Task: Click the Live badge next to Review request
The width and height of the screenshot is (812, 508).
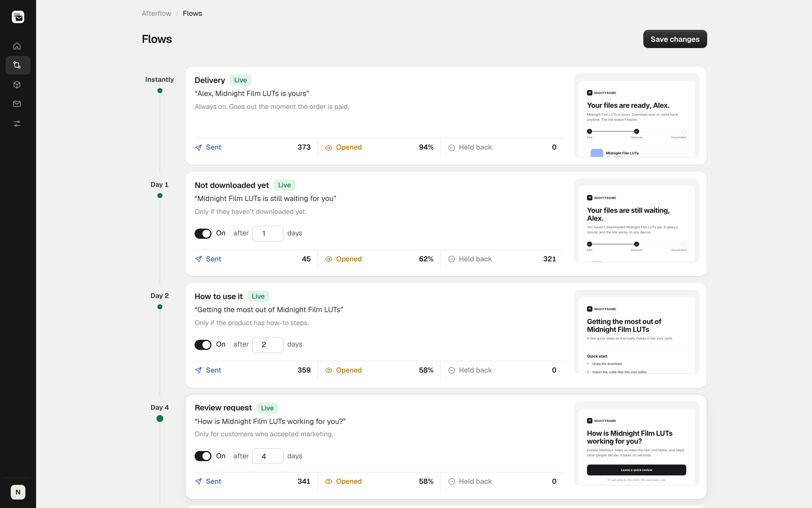Action: coord(267,408)
